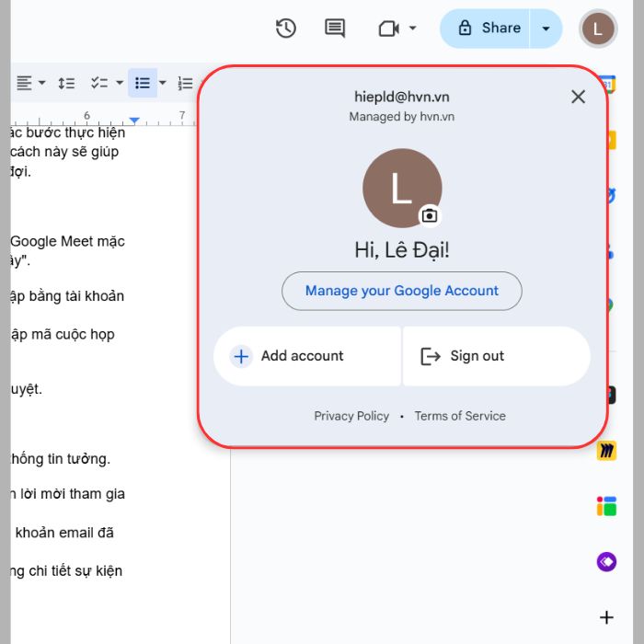Open version history clock icon
Screen dimensions: 644x644
click(285, 29)
